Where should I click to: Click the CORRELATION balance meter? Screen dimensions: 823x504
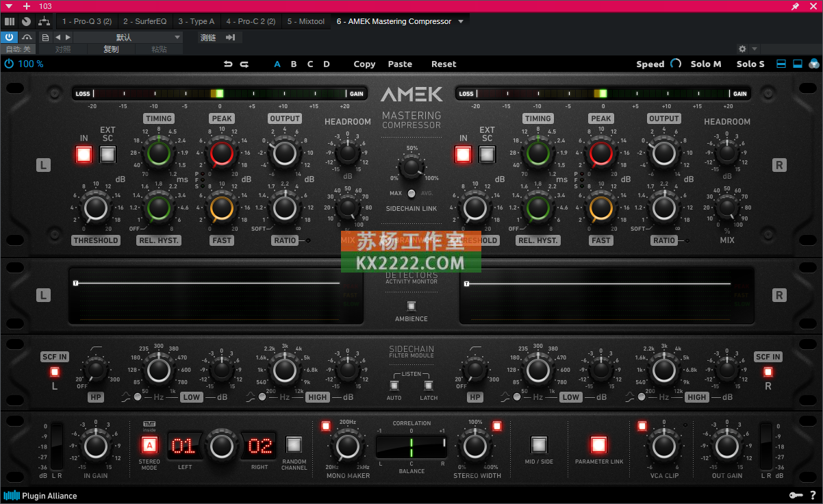point(411,447)
